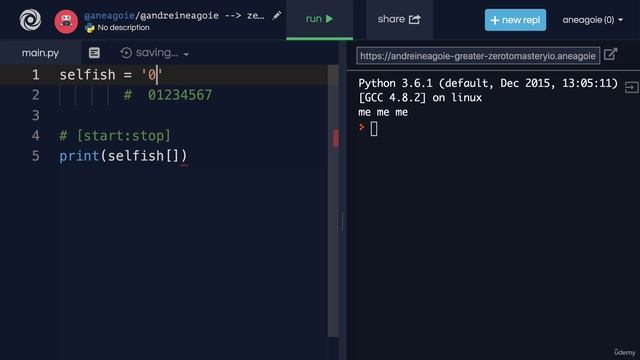Click the 'me me me' console output

(x=383, y=112)
